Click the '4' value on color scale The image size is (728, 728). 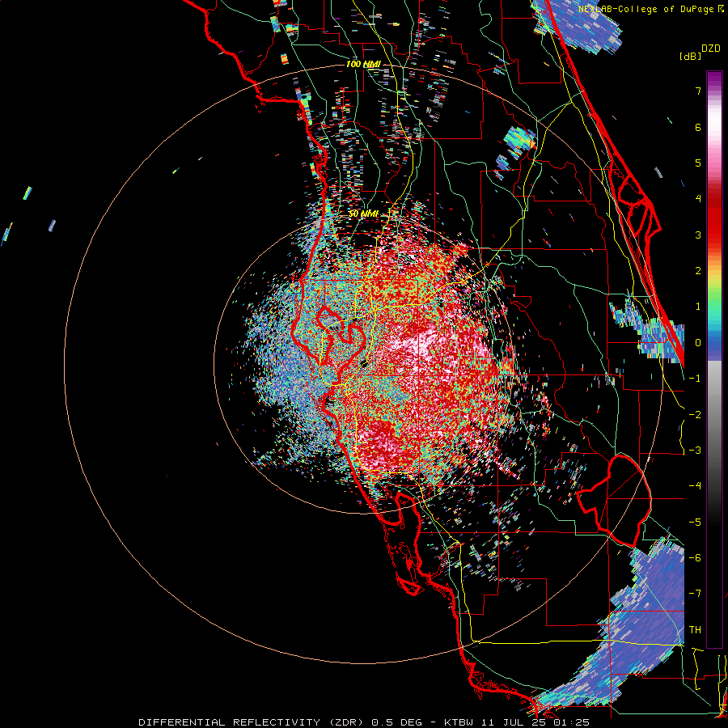click(698, 199)
